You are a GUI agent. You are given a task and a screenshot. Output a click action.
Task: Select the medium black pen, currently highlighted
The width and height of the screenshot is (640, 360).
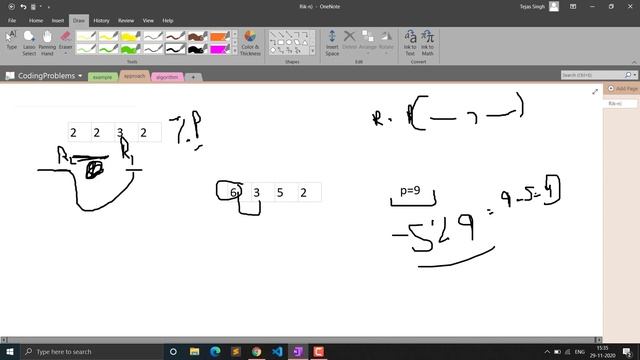tap(175, 49)
